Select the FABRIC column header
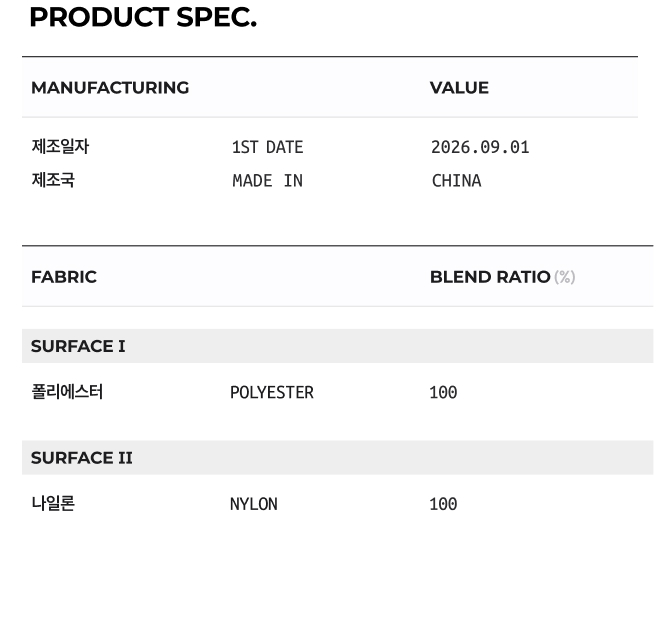This screenshot has height=636, width=660. (64, 277)
